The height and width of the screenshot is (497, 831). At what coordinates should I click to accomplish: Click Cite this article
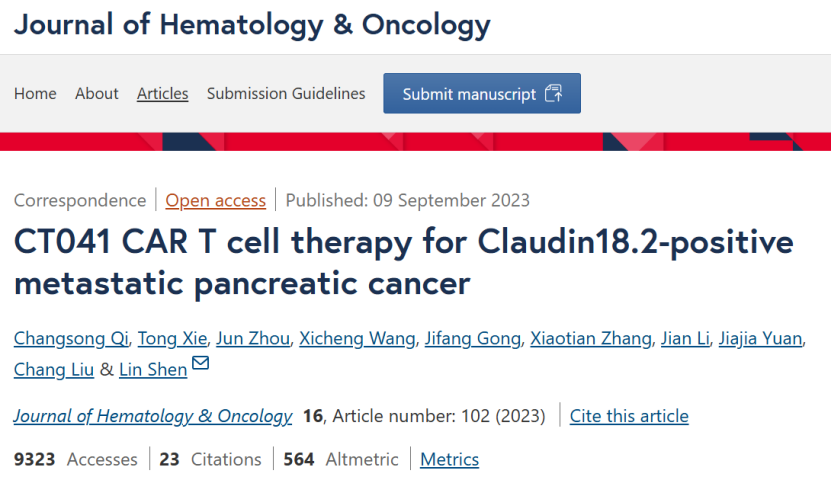click(629, 416)
